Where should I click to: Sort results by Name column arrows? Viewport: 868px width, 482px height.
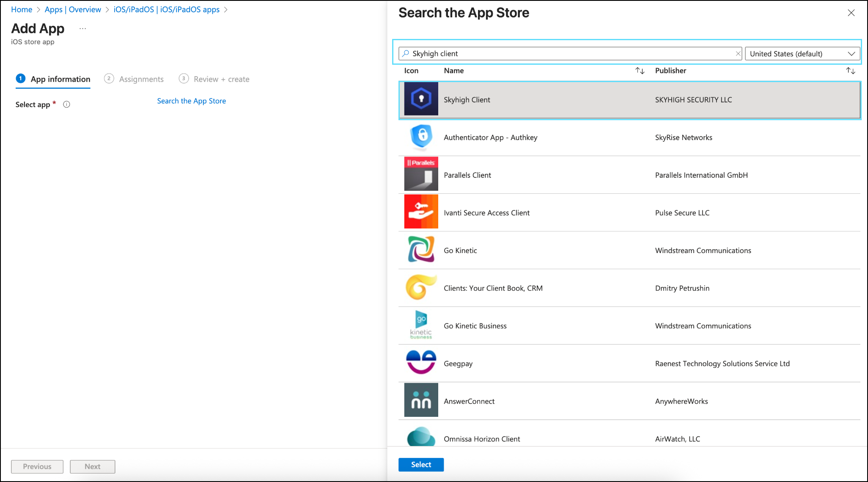coord(640,71)
